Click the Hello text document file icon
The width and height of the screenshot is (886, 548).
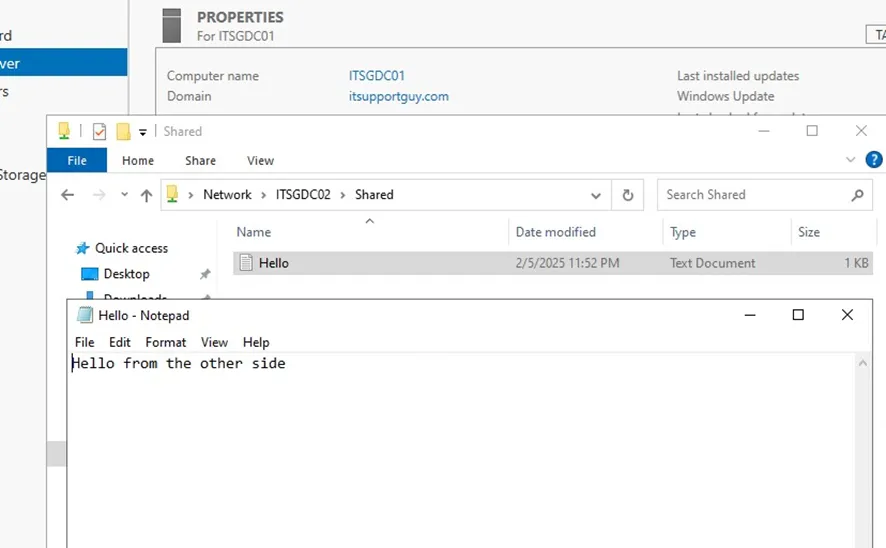point(245,263)
